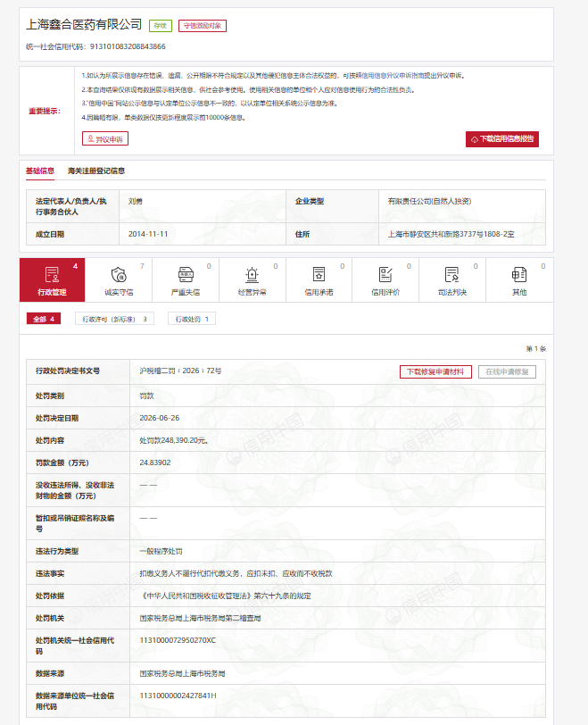Switch to the 海关注册登记信息 tab
This screenshot has height=725, width=588.
point(96,171)
